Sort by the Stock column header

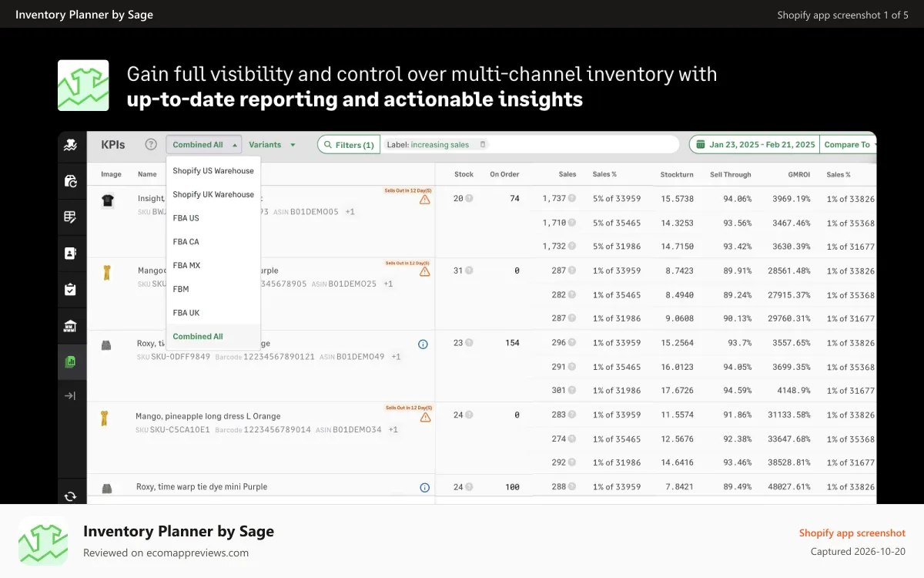(x=464, y=174)
